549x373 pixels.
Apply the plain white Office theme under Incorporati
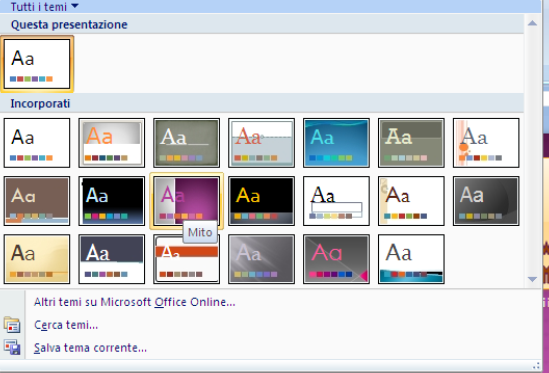click(x=37, y=143)
